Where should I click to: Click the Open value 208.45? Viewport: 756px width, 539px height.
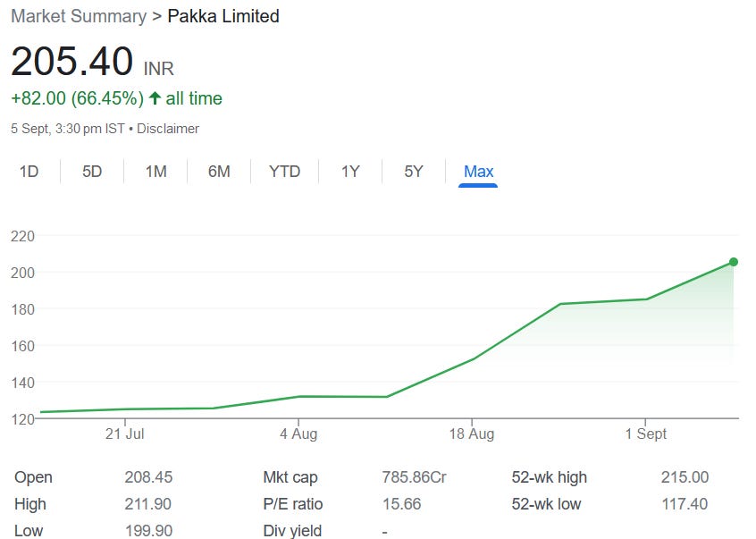point(148,477)
